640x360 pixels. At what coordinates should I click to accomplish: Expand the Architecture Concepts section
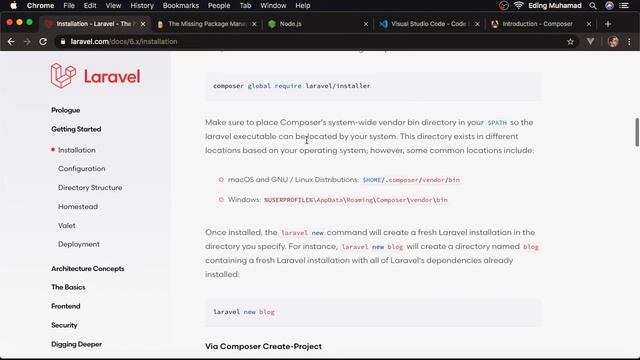point(87,269)
